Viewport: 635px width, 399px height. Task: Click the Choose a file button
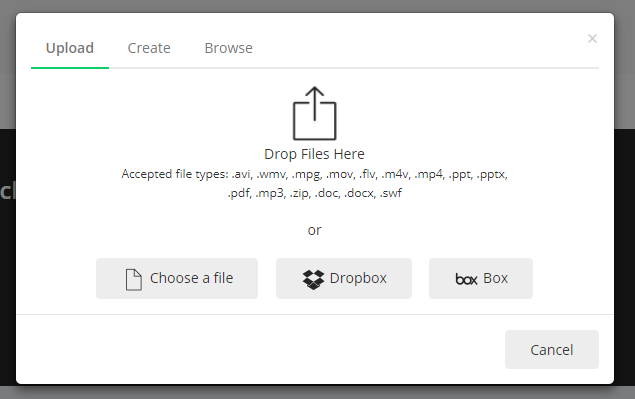177,278
